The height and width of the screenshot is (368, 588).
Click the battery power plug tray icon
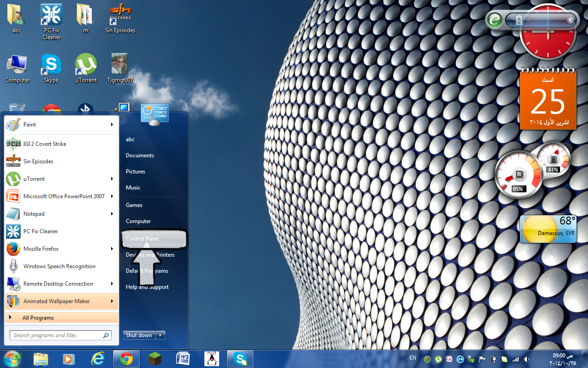point(493,359)
